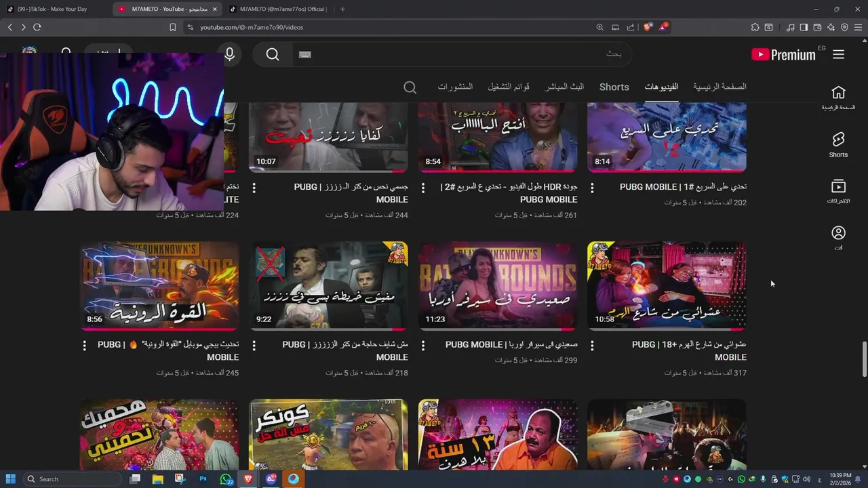Click the youtube.com address bar URL
This screenshot has width=868, height=488.
coord(252,27)
